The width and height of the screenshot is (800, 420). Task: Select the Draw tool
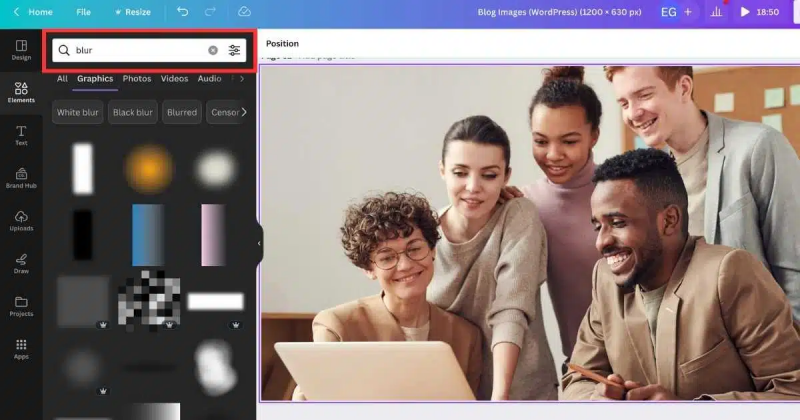tap(21, 262)
